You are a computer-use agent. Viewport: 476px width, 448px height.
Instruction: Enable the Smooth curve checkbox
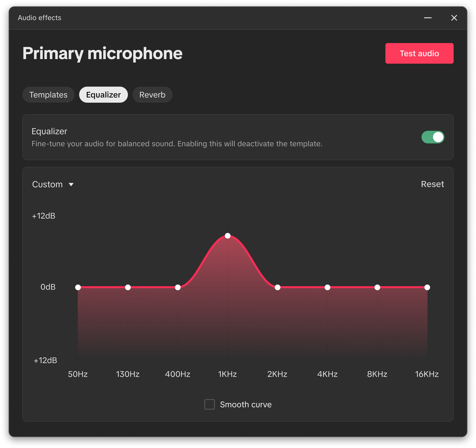pyautogui.click(x=210, y=404)
